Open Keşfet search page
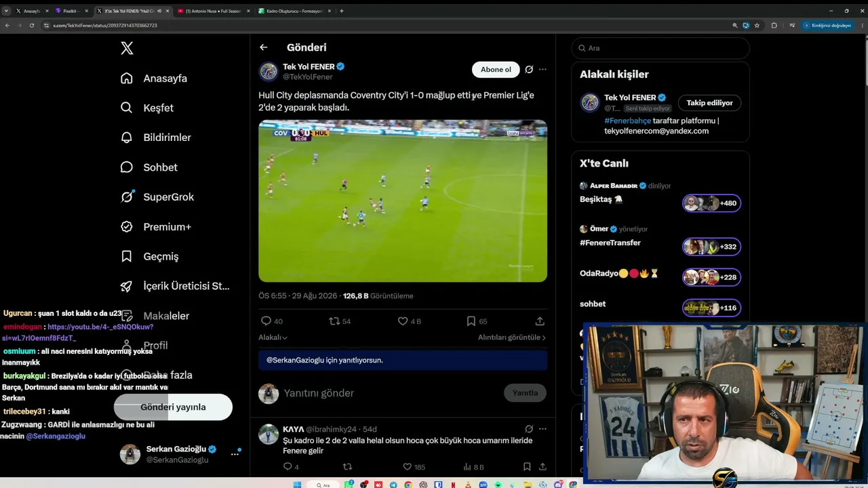Screen dimensions: 868x488 coord(147,108)
